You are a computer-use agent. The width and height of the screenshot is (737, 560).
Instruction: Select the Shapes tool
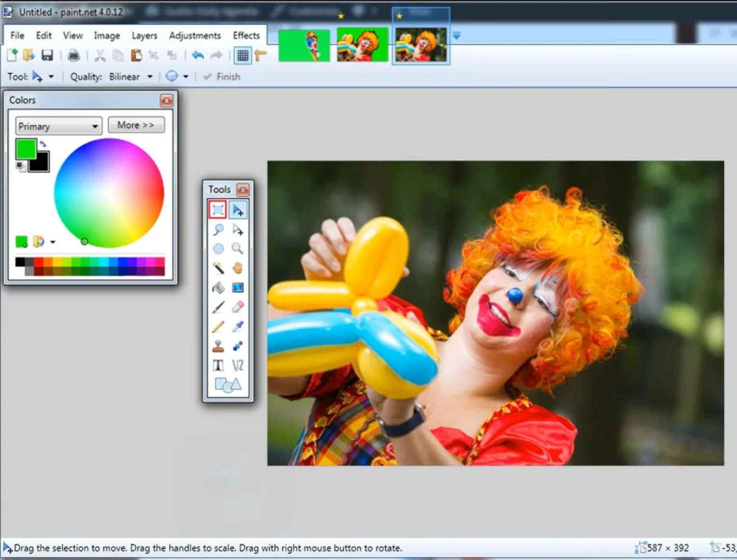[227, 385]
